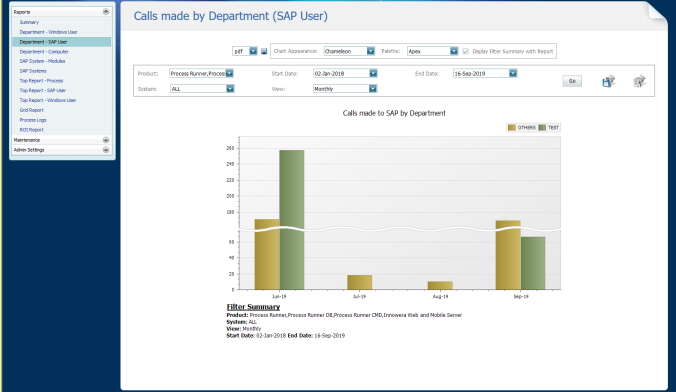Collapse the Reports section arrow
This screenshot has width=676, height=392.
[x=106, y=12]
